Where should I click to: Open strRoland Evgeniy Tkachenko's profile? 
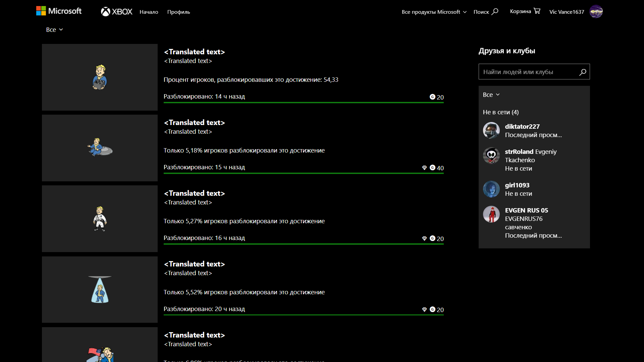tap(531, 156)
